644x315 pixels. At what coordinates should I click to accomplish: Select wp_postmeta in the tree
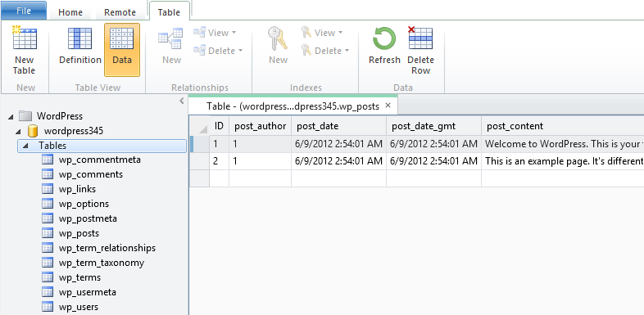[88, 218]
